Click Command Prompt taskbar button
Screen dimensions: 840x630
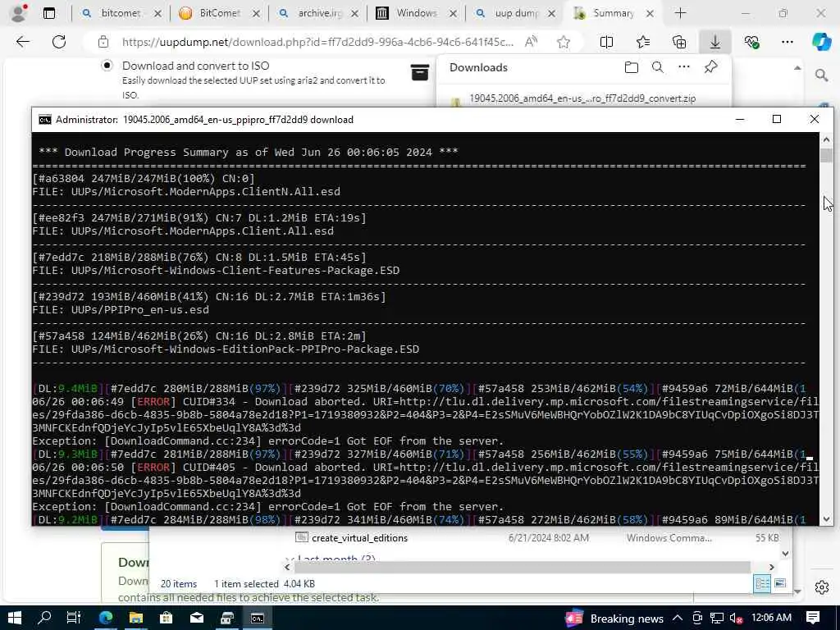click(x=258, y=619)
